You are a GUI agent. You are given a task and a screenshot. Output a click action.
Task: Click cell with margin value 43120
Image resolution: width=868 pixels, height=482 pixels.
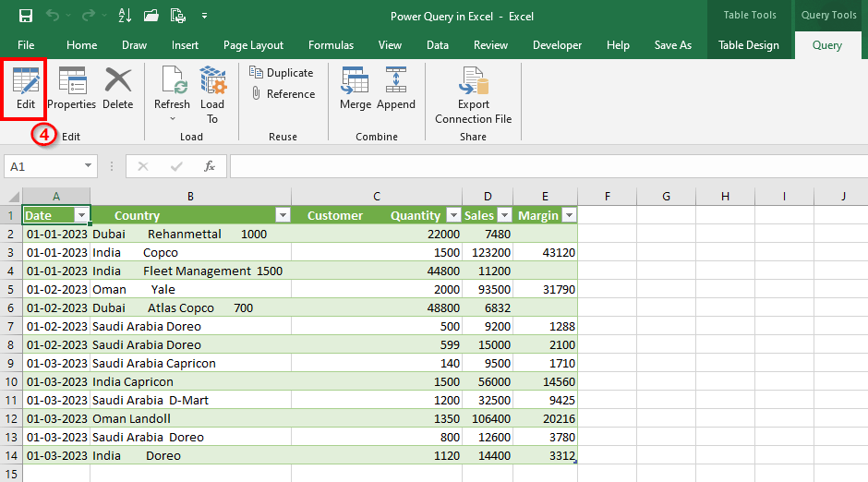[x=545, y=252]
